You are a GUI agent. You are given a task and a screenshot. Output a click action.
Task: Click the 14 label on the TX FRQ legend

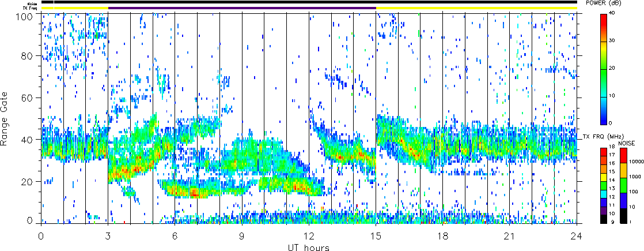(612, 180)
